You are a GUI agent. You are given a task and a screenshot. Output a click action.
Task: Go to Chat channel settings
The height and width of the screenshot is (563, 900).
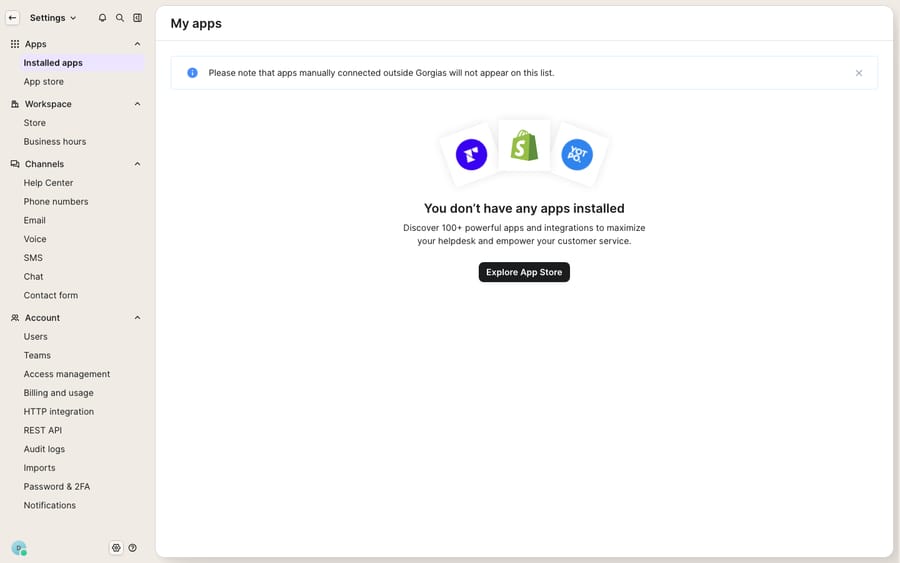pos(33,277)
